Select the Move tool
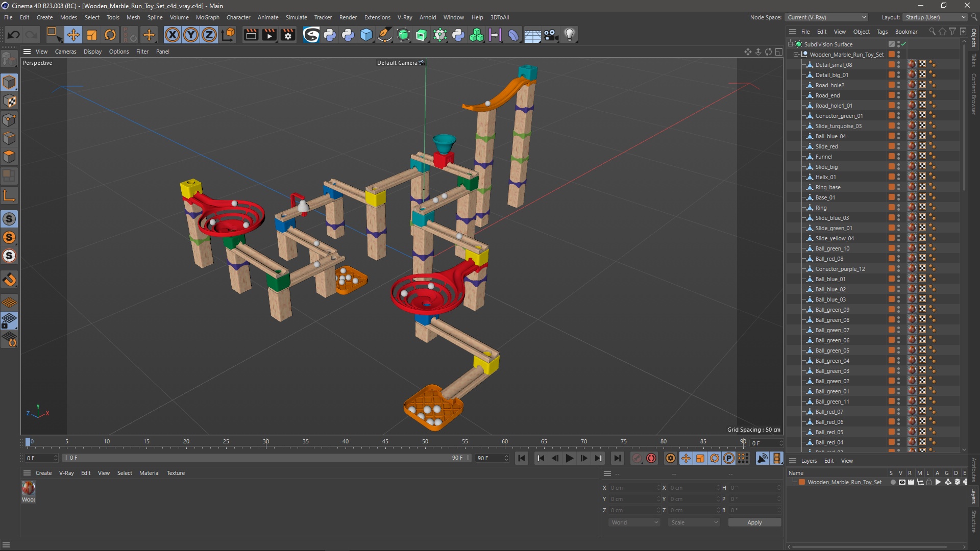 [x=73, y=35]
